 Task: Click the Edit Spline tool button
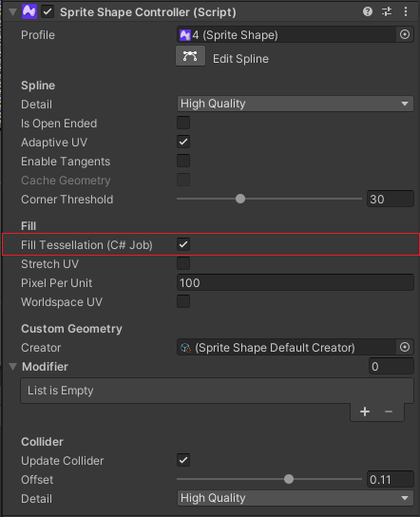[190, 56]
